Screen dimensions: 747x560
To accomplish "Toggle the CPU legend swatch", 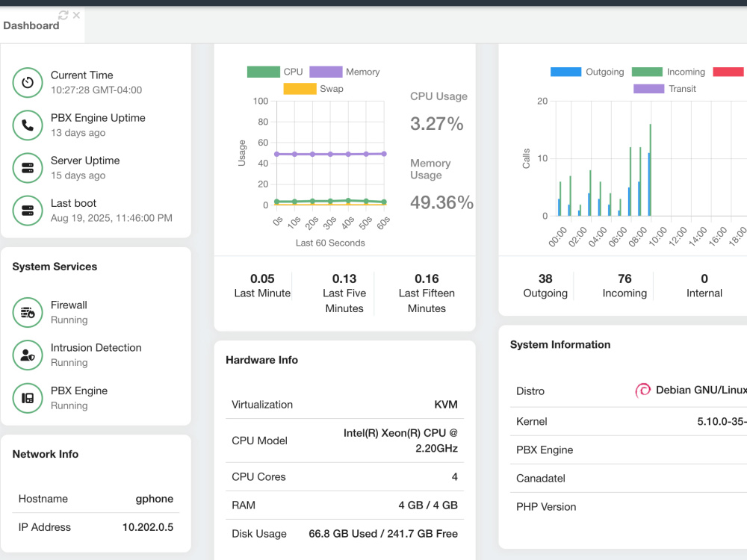I will tap(264, 72).
